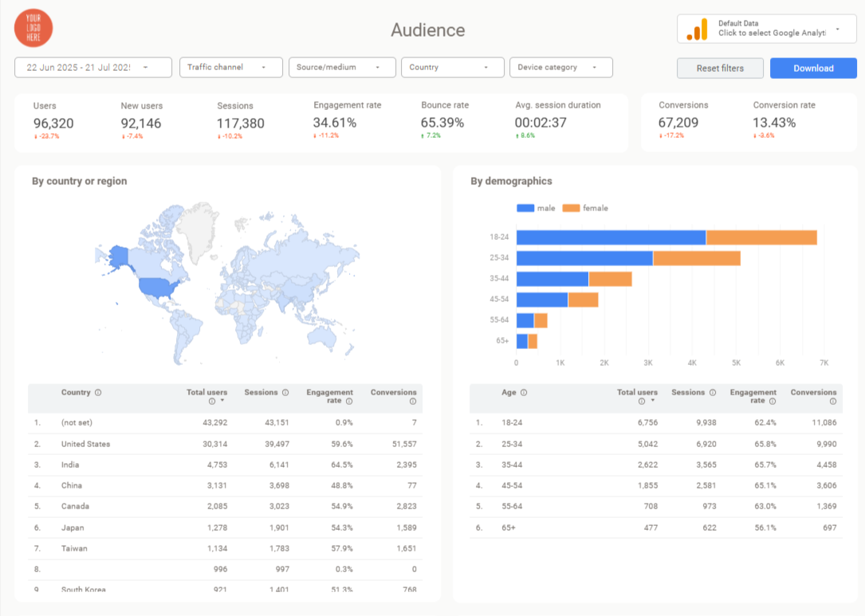Image resolution: width=865 pixels, height=616 pixels.
Task: Select the 65+ row in the age table
Action: click(656, 528)
